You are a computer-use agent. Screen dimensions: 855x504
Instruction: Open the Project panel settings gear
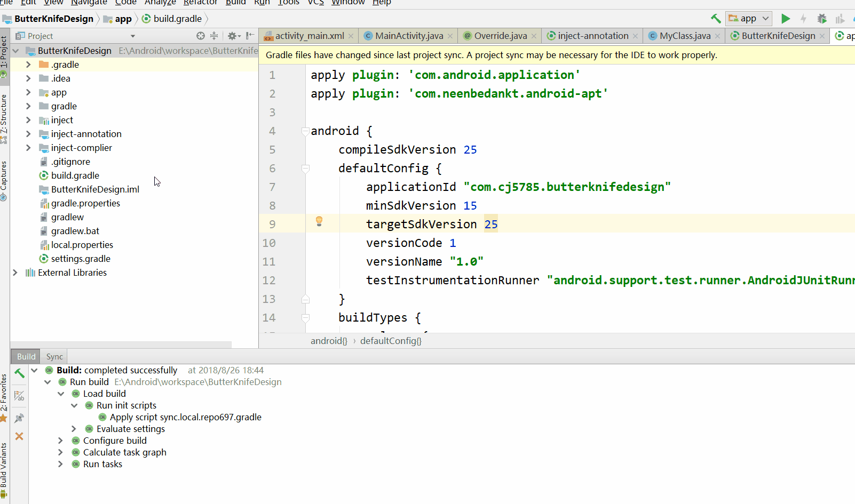(x=234, y=36)
